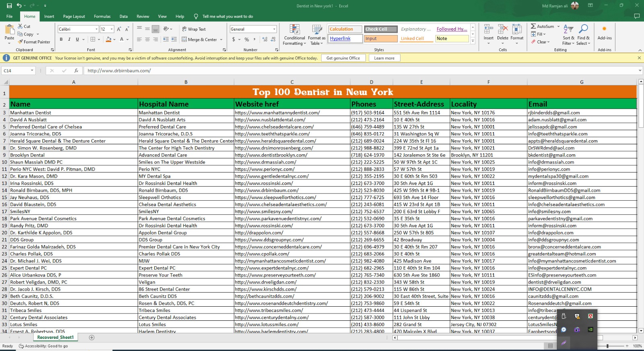The width and height of the screenshot is (644, 351).
Task: Open Conditional Formatting
Action: tap(294, 35)
